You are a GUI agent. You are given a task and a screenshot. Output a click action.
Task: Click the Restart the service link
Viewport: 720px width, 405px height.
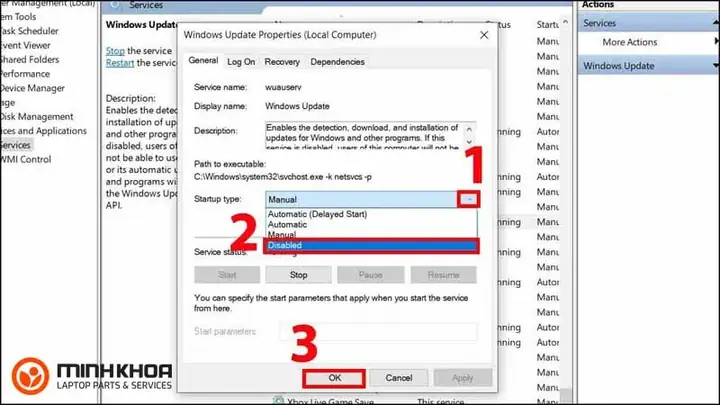120,63
